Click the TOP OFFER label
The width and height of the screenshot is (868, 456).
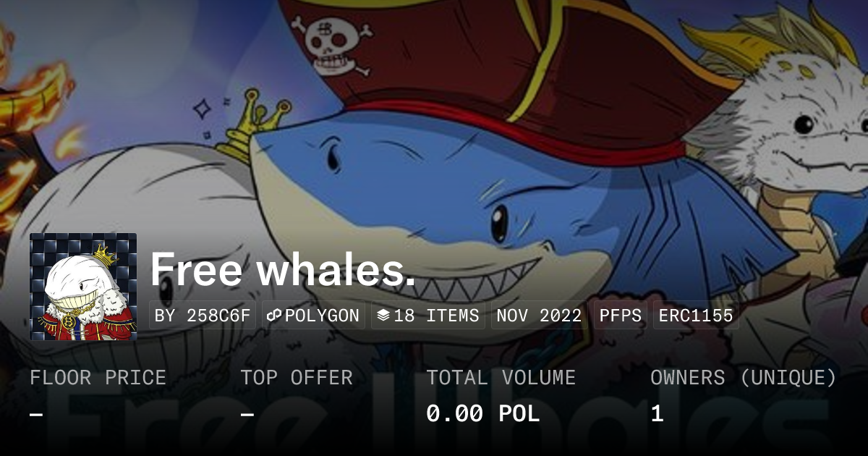pyautogui.click(x=297, y=378)
